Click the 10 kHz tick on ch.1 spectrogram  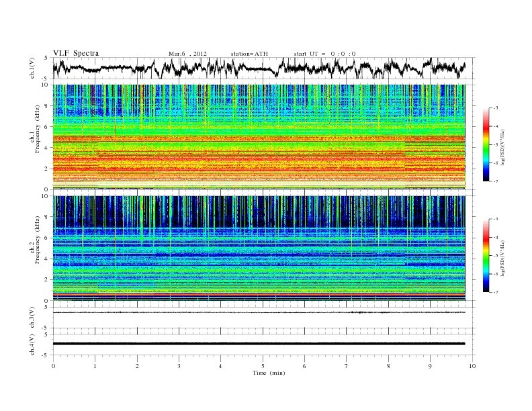[x=45, y=85]
